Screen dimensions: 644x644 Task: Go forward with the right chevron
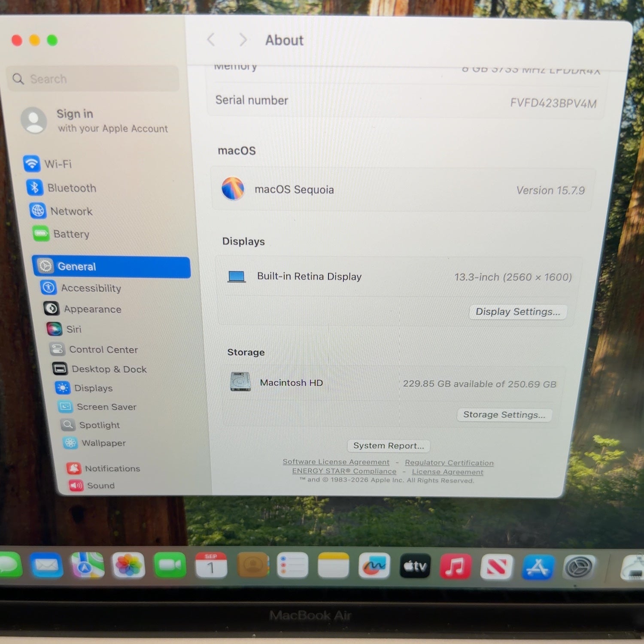pyautogui.click(x=243, y=40)
